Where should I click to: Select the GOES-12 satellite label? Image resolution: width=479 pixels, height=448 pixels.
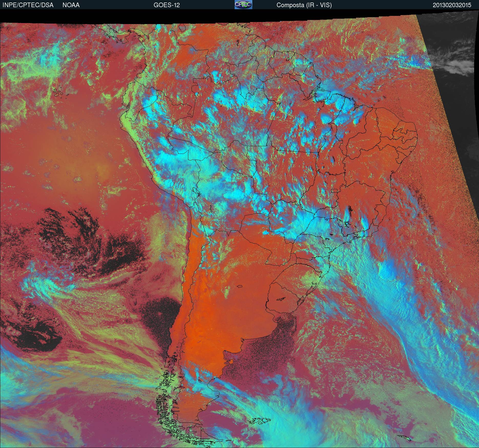[166, 5]
